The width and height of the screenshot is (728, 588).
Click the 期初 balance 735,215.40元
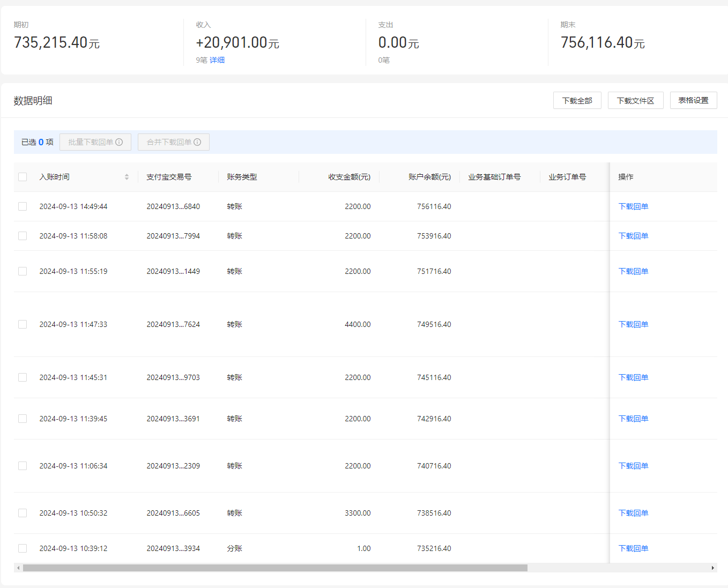click(x=57, y=42)
